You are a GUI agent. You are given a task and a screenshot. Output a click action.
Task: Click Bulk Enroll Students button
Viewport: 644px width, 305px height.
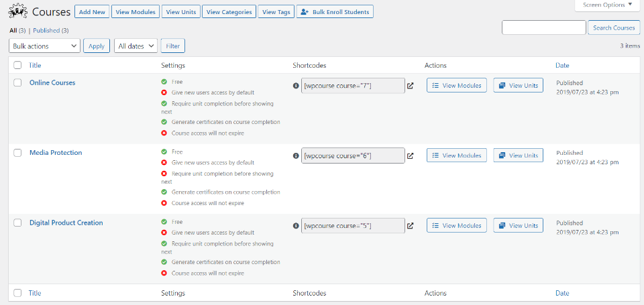[x=334, y=12]
